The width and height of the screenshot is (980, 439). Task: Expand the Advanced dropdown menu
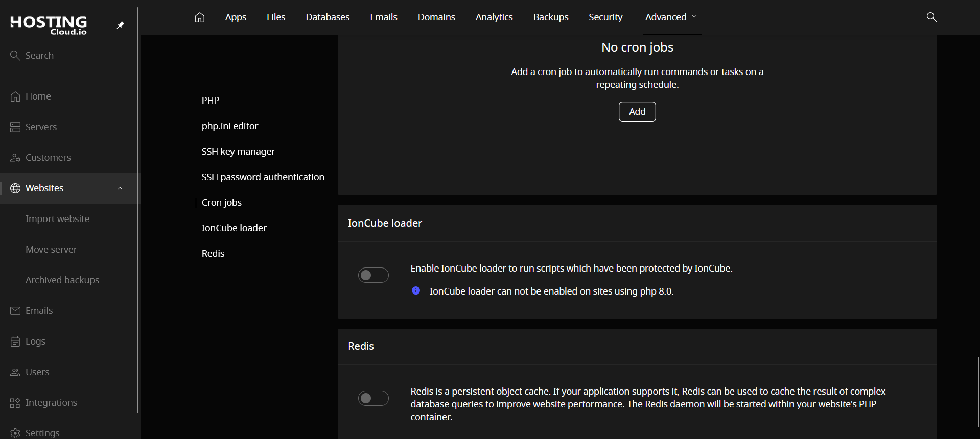tap(671, 17)
